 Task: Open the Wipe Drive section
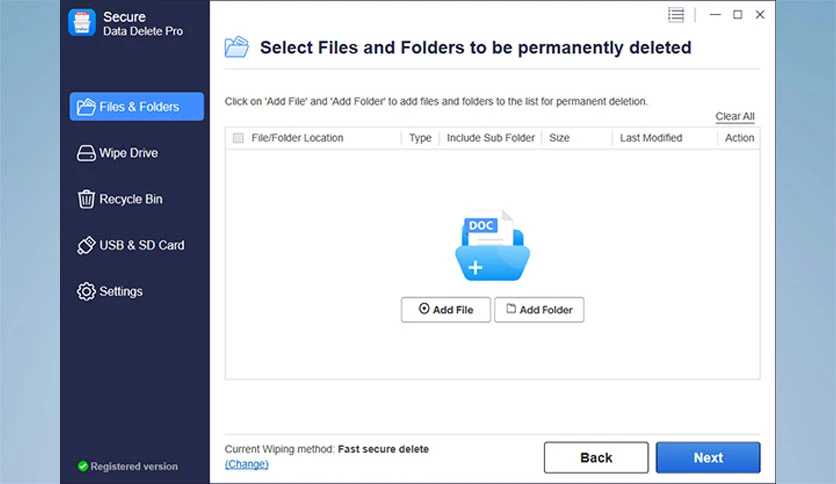(x=117, y=153)
